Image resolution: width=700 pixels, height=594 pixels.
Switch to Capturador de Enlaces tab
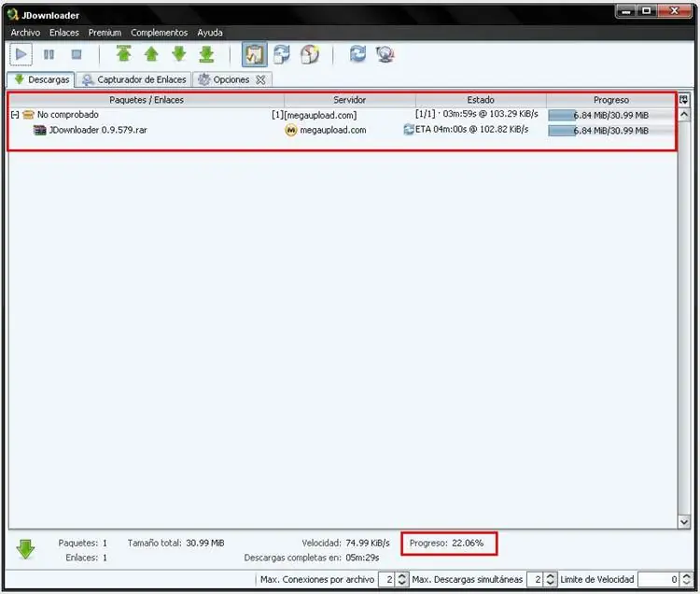click(x=133, y=79)
